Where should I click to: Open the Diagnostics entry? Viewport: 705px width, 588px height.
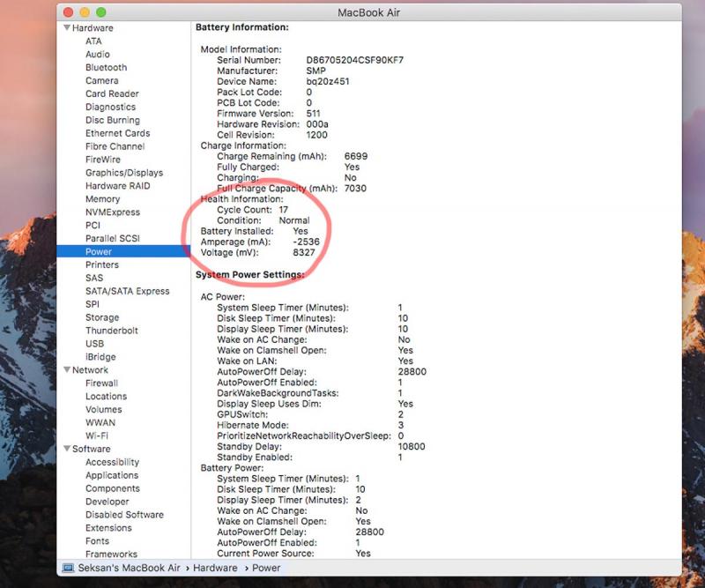(x=111, y=107)
